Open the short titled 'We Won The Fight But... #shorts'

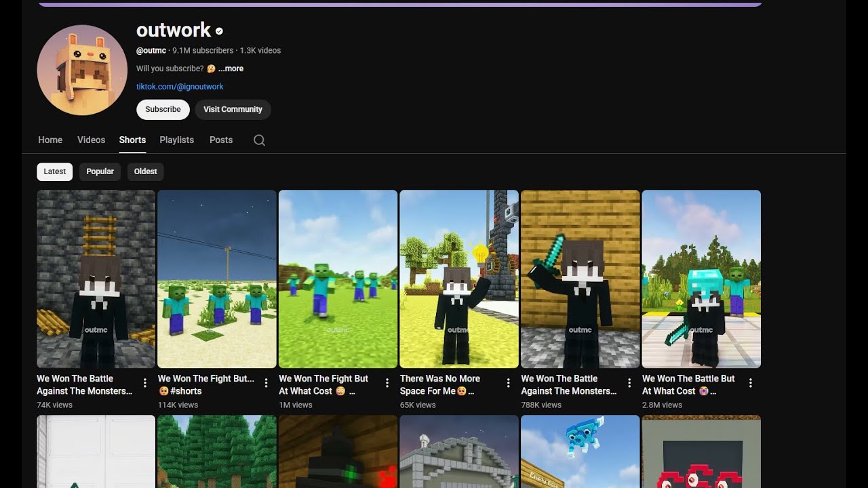206,384
